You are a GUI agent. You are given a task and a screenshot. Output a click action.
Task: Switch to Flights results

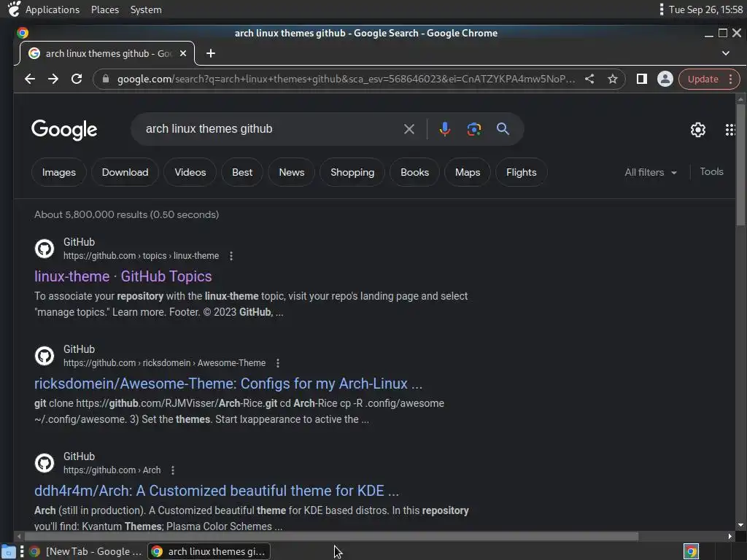coord(521,172)
